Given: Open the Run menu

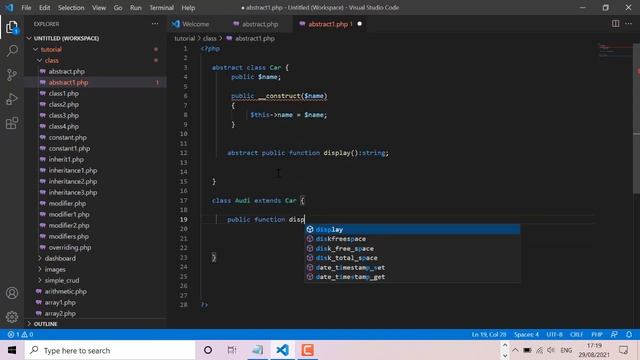Looking at the screenshot, I should point(136,7).
